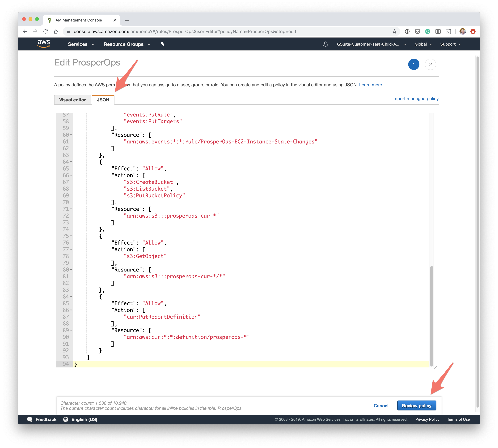Image resolution: width=498 pixels, height=448 pixels.
Task: Click the browser forward arrow
Action: [x=35, y=31]
